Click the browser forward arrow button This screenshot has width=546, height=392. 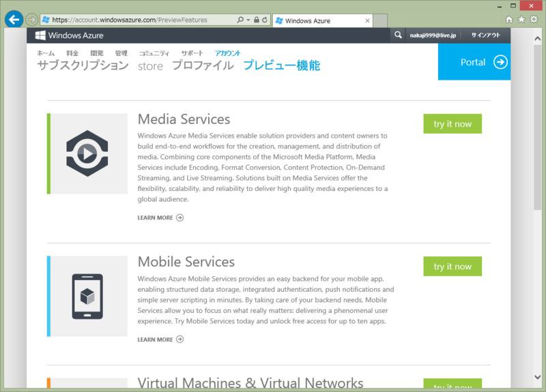pyautogui.click(x=31, y=20)
